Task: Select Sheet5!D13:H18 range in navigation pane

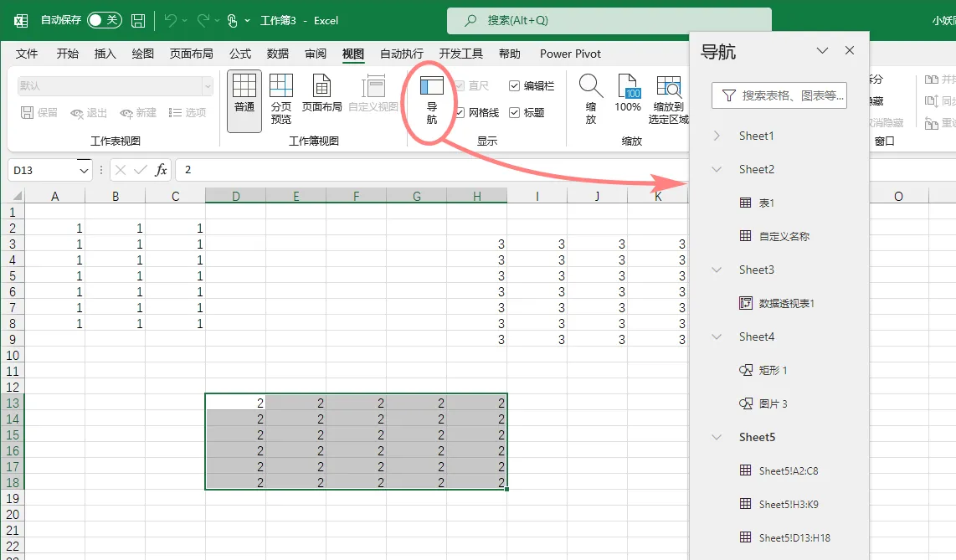Action: point(784,537)
